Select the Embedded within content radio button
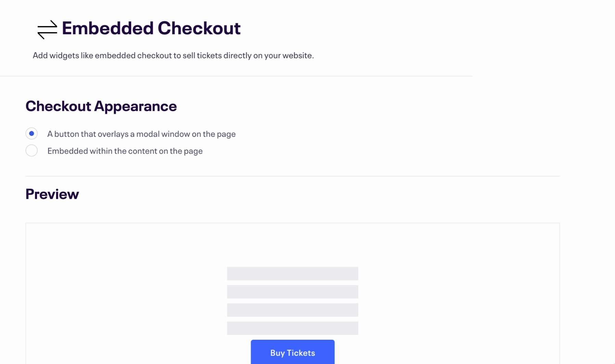This screenshot has height=364, width=615. (32, 151)
